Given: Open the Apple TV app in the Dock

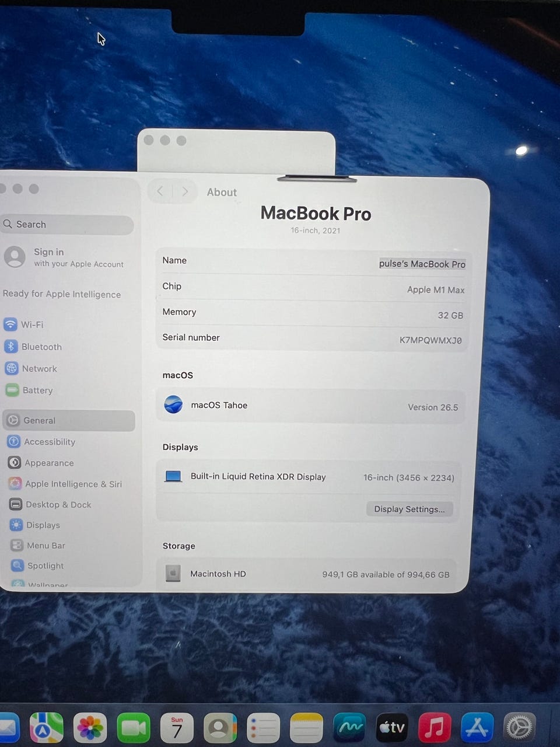Looking at the screenshot, I should [x=392, y=728].
